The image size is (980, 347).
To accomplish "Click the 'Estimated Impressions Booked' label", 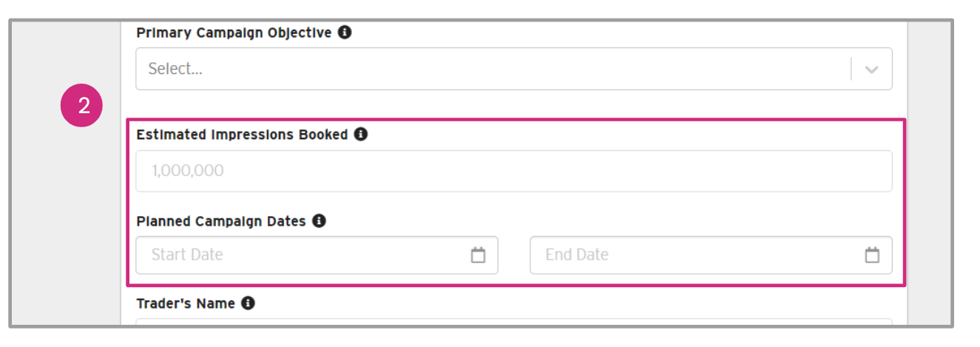I will click(x=242, y=135).
